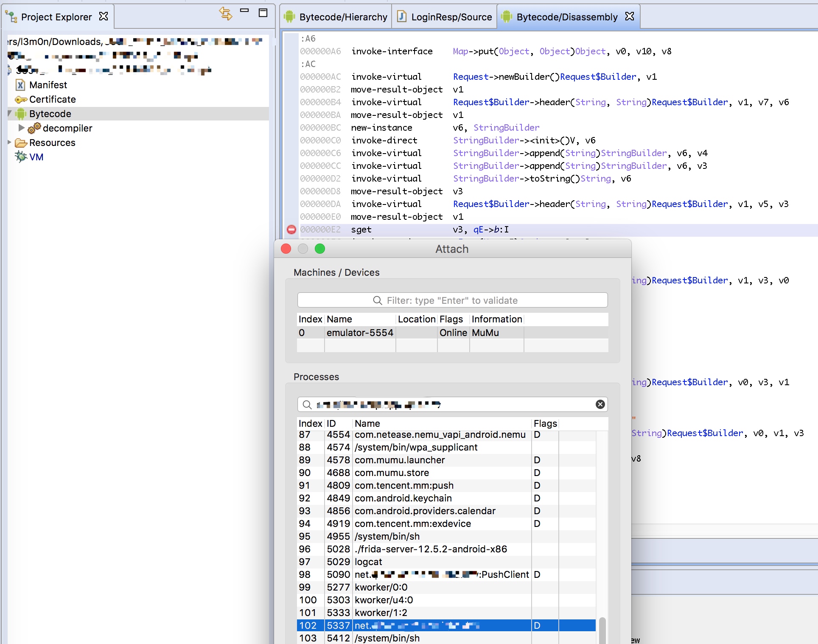Clear the Processes filter text

tap(600, 404)
